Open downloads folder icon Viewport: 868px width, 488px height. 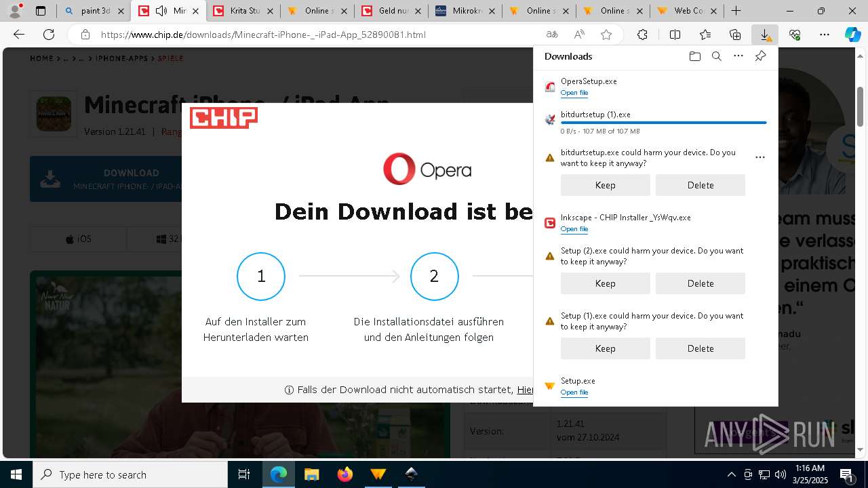pyautogui.click(x=694, y=56)
